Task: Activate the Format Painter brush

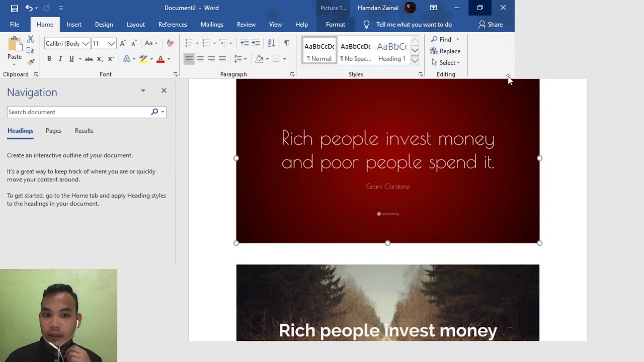Action: pos(30,62)
